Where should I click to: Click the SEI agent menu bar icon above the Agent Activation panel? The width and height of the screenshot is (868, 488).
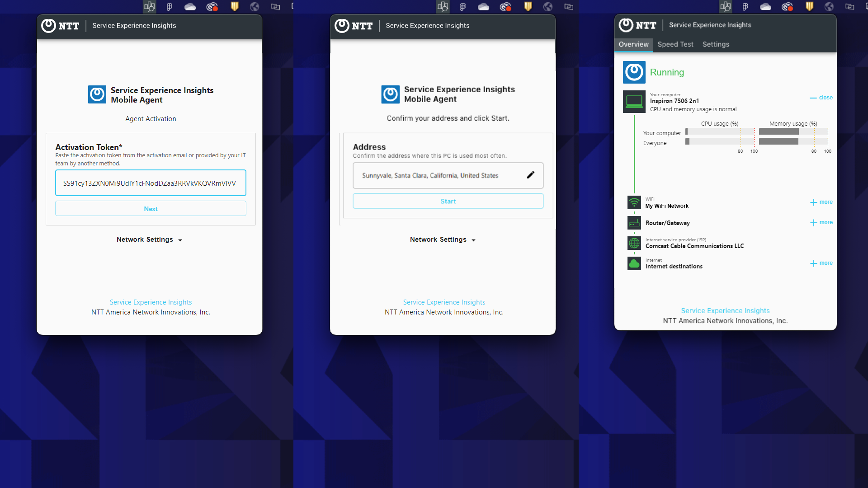[x=149, y=6]
